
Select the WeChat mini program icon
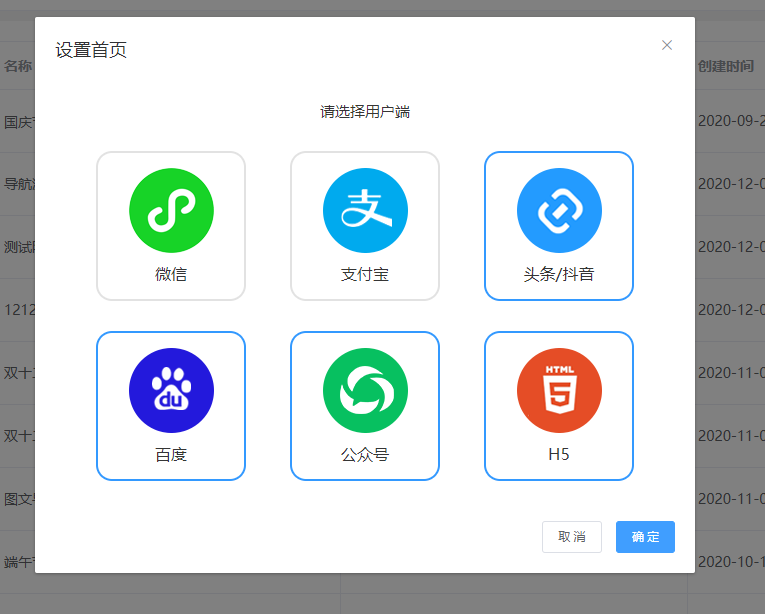(x=171, y=210)
